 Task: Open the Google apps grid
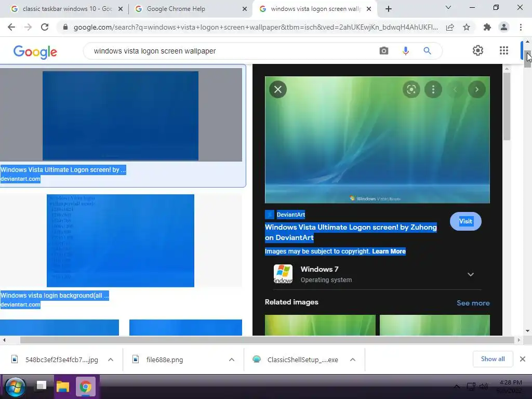(504, 50)
